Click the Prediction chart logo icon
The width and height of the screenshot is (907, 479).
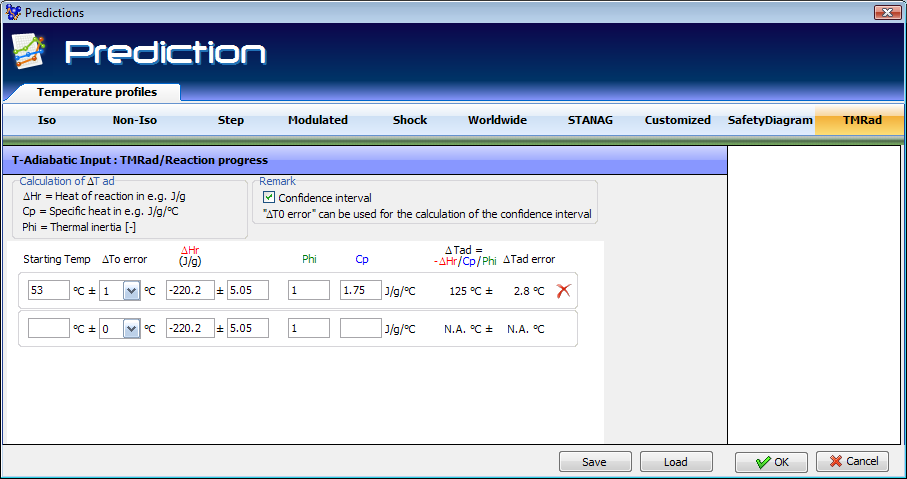click(x=28, y=52)
